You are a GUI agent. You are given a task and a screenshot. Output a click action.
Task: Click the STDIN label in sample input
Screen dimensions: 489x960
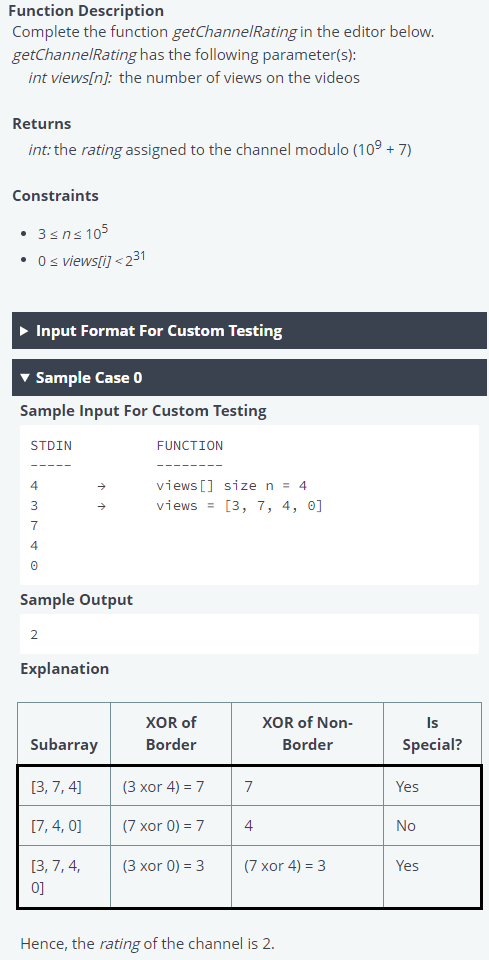(51, 446)
